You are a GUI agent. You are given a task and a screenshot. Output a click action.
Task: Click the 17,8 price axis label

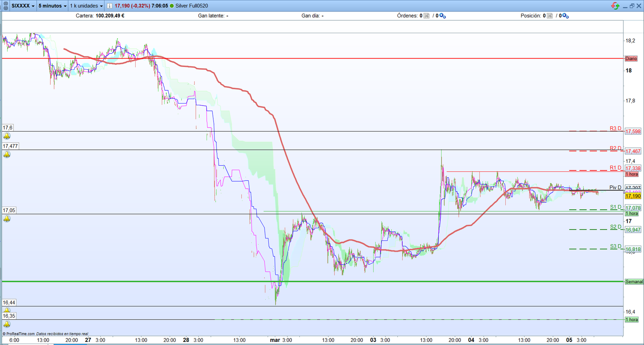coord(630,101)
